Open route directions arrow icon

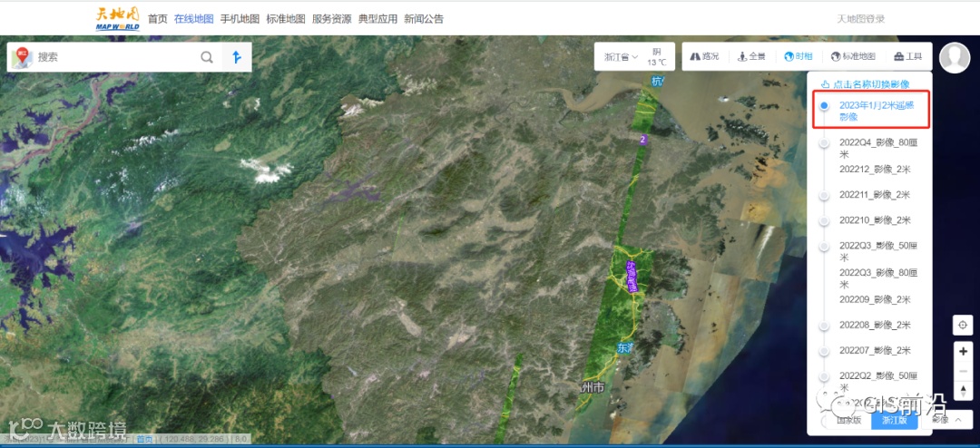coord(236,57)
